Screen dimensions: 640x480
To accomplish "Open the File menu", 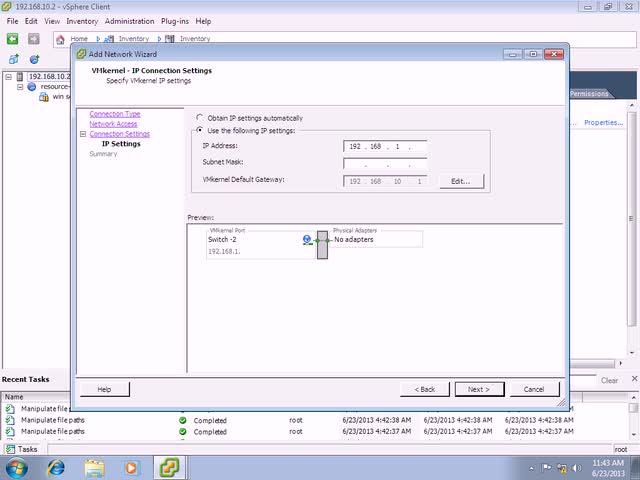I will [x=12, y=21].
